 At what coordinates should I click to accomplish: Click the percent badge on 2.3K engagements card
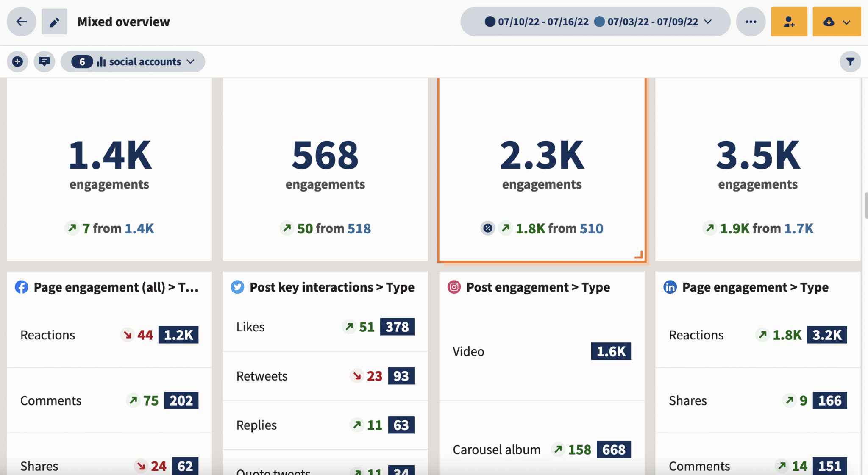coord(488,228)
